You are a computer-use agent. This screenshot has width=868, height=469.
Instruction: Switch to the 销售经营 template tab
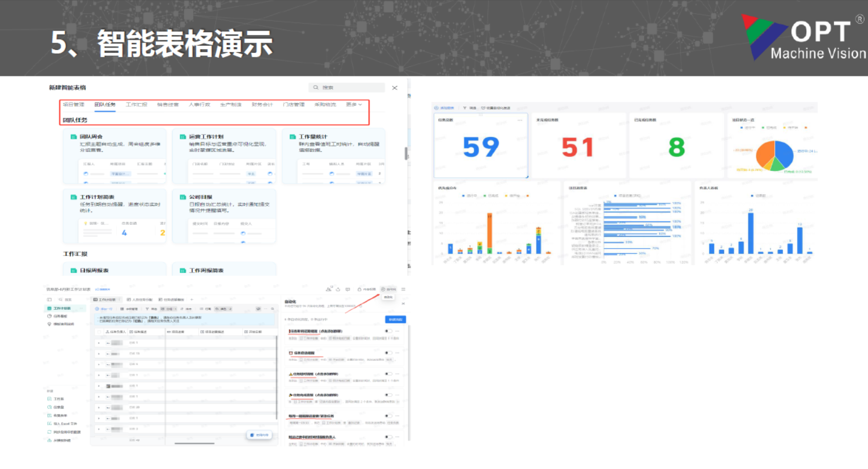coord(168,104)
